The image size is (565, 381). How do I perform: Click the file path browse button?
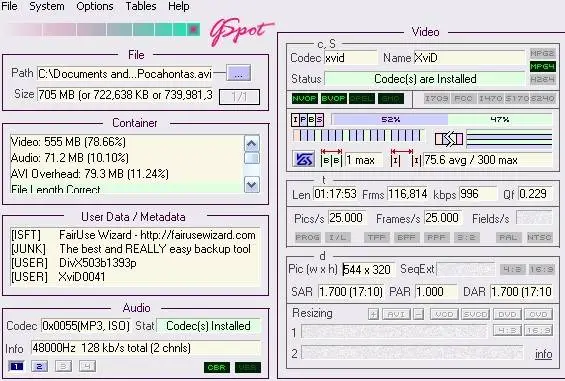click(238, 73)
